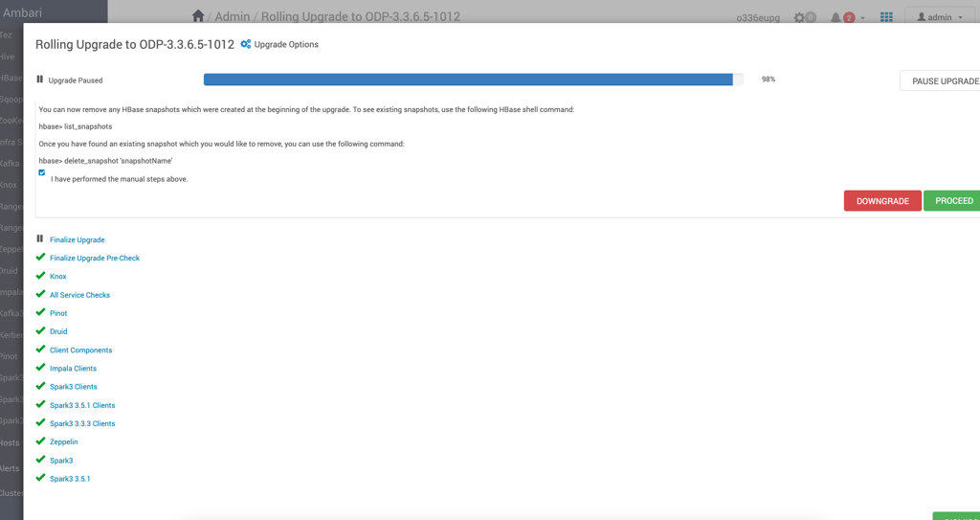Expand alerts dropdown caret next to bell
This screenshot has width=980, height=520.
(x=862, y=18)
